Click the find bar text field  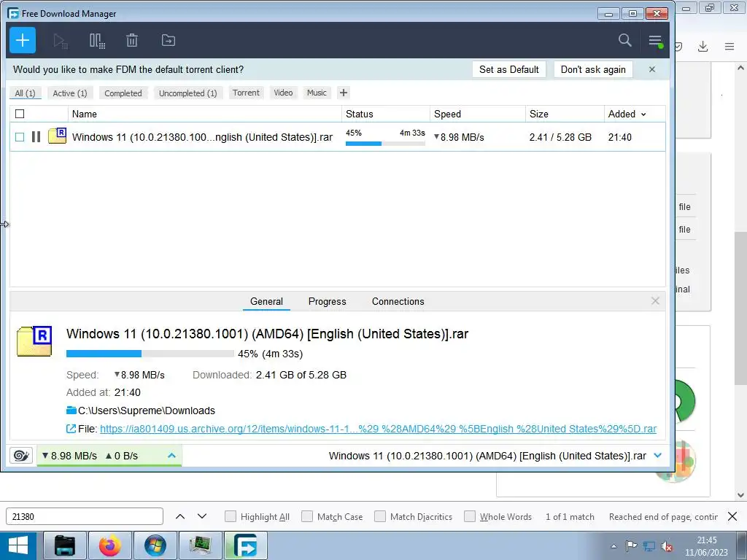click(85, 516)
